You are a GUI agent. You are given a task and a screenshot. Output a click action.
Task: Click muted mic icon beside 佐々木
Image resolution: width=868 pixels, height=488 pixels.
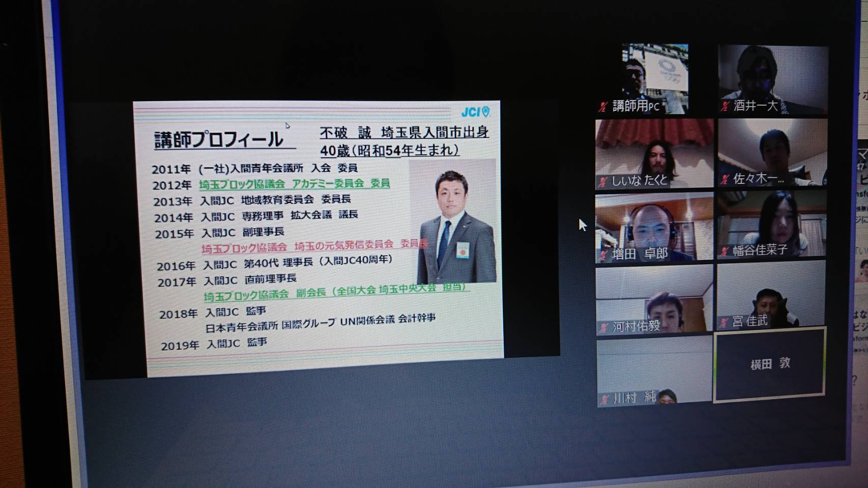(x=725, y=179)
